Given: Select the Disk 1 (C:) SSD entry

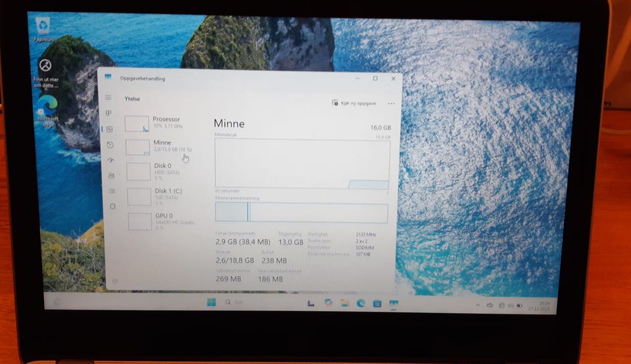Looking at the screenshot, I should point(162,196).
